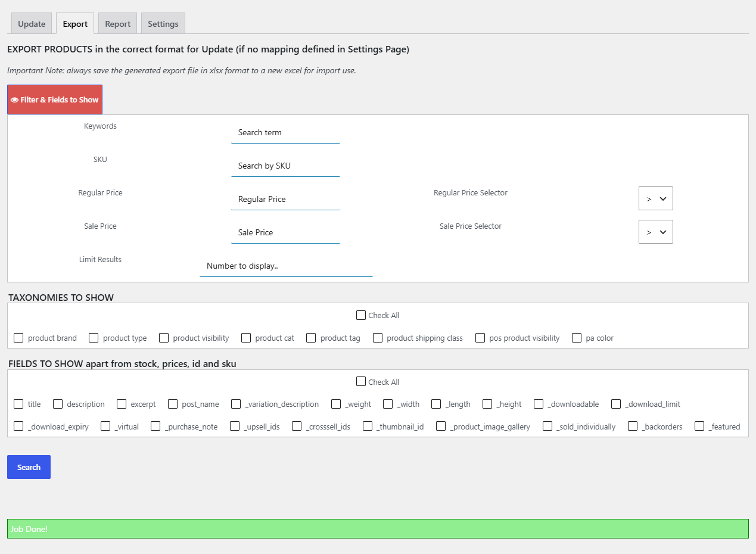Switch to the Update tab

coord(32,24)
